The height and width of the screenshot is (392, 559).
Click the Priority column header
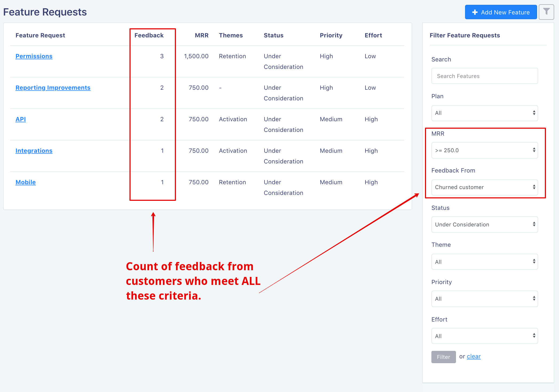331,35
